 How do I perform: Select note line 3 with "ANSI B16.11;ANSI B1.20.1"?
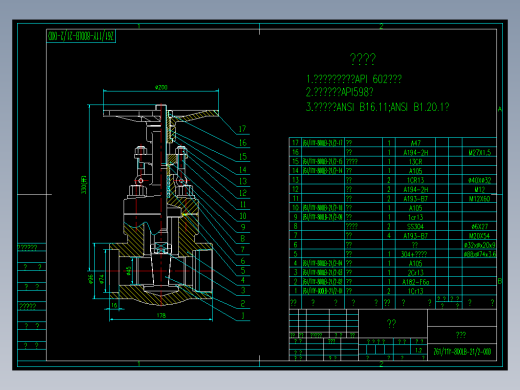click(x=377, y=107)
